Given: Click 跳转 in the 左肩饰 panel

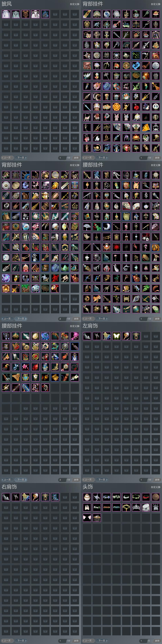Looking at the screenshot, I should [157, 480].
